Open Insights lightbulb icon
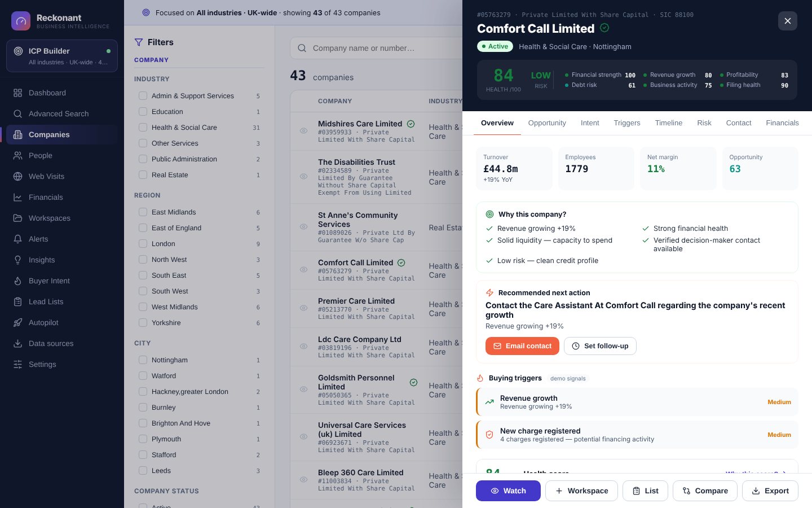This screenshot has height=508, width=812. coord(17,260)
